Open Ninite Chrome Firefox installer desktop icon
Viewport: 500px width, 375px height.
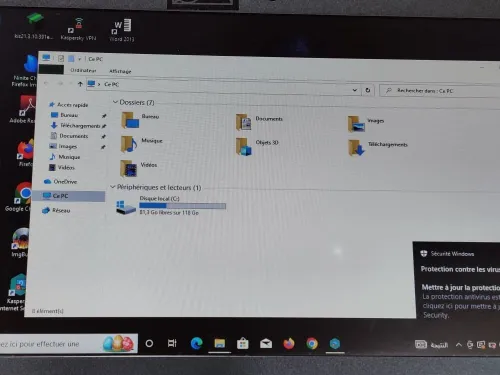coord(25,71)
